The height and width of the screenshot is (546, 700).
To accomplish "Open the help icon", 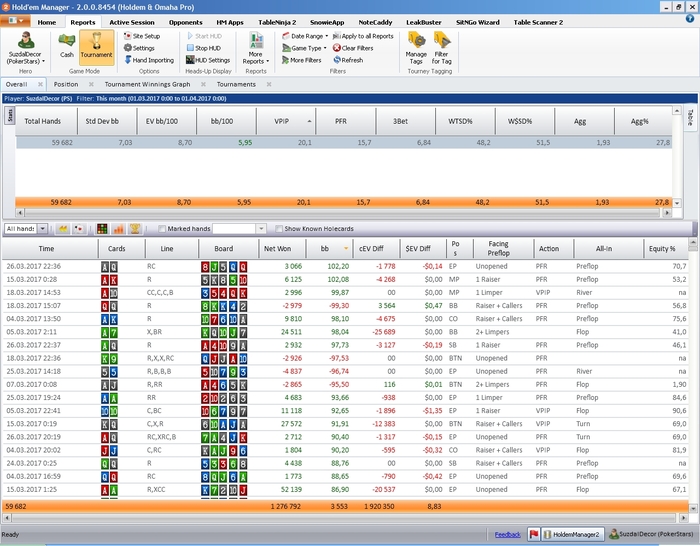I will tap(690, 19).
